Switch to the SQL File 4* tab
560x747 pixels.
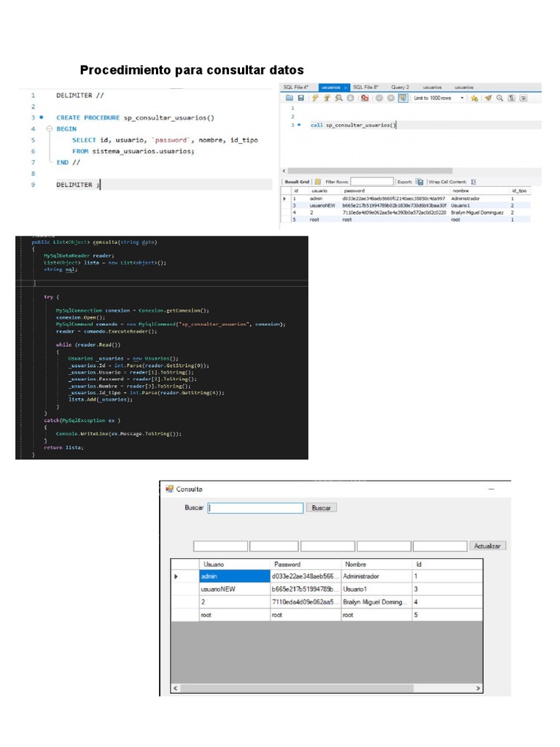(x=296, y=86)
